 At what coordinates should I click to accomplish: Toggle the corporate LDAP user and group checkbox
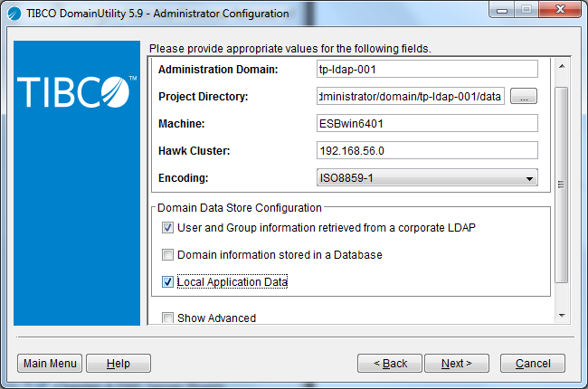(168, 228)
